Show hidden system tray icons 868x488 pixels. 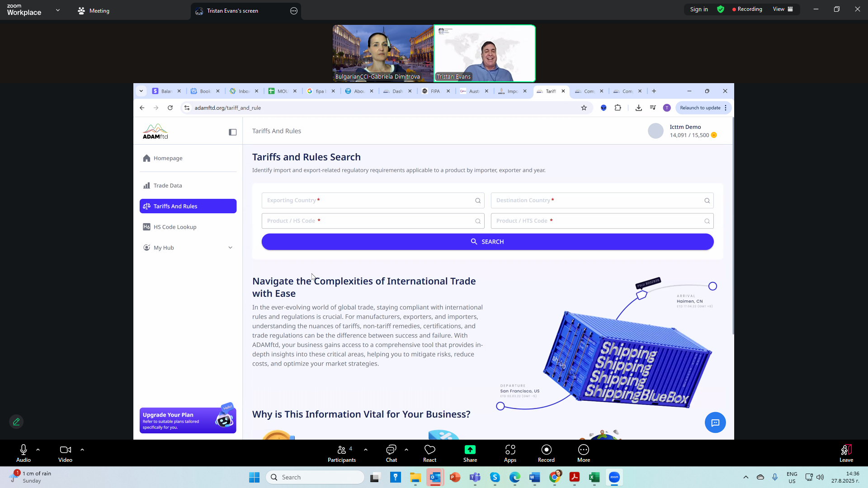[746, 477]
